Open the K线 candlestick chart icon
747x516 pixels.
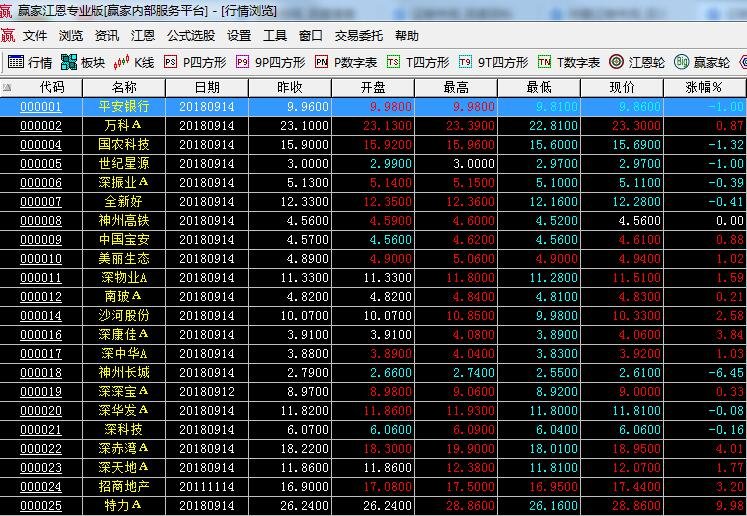pos(121,62)
